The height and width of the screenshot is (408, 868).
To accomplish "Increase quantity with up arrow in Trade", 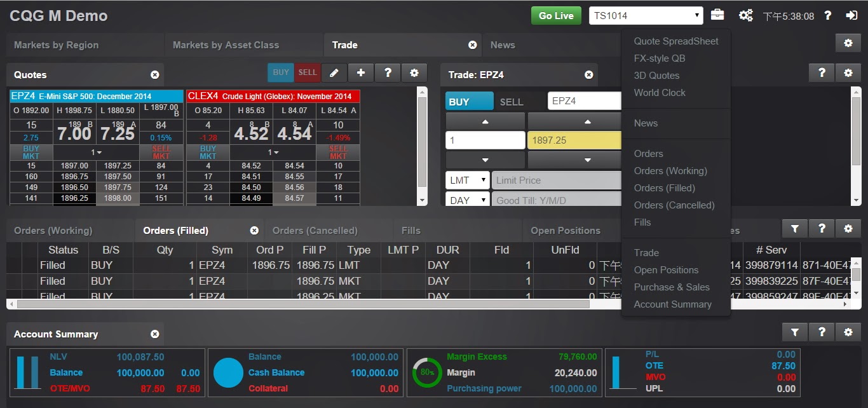I will 485,121.
